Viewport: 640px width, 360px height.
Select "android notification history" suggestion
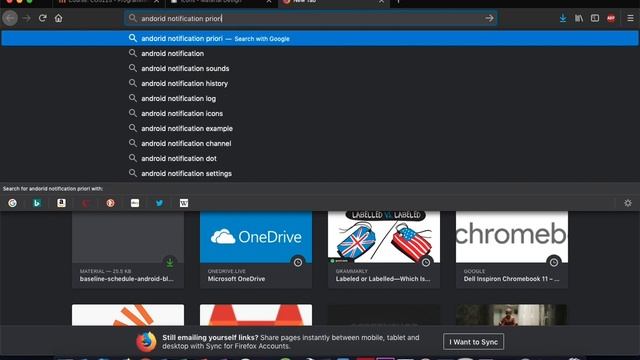184,83
